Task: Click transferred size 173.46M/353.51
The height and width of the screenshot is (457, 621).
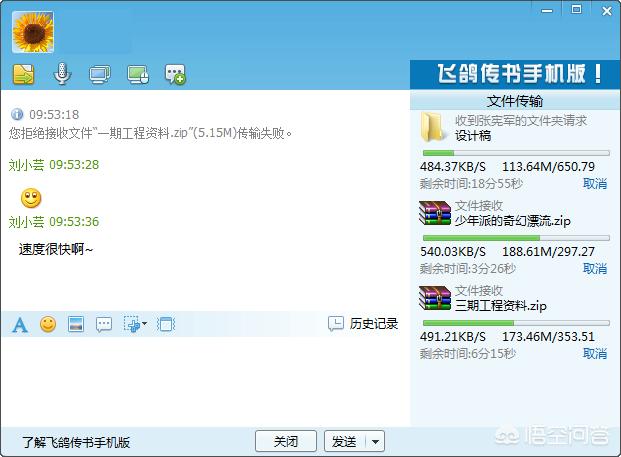Action: tap(549, 336)
